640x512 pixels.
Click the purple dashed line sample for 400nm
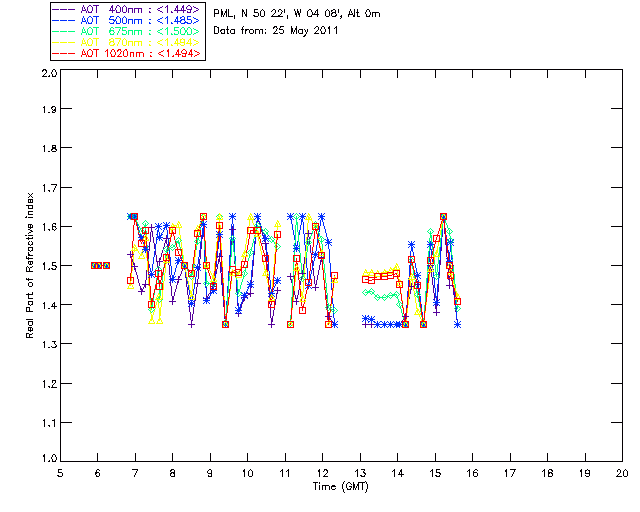click(64, 9)
